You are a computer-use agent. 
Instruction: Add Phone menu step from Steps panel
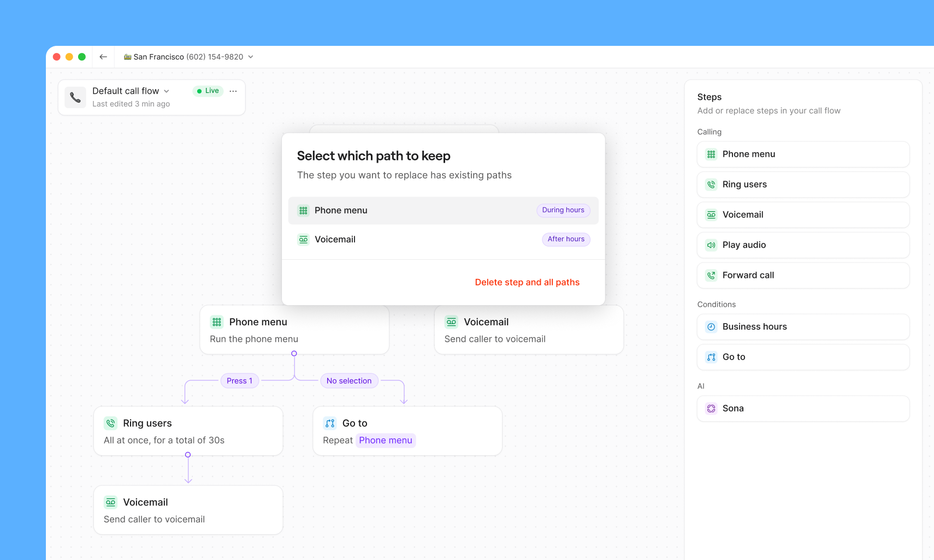point(803,154)
